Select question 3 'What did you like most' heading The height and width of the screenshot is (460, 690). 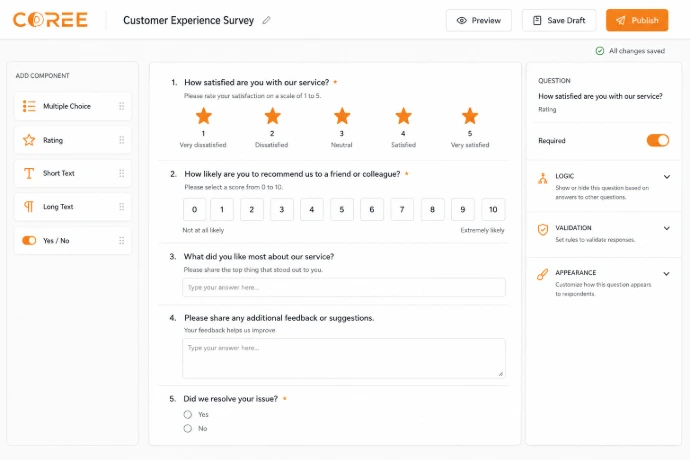point(259,256)
